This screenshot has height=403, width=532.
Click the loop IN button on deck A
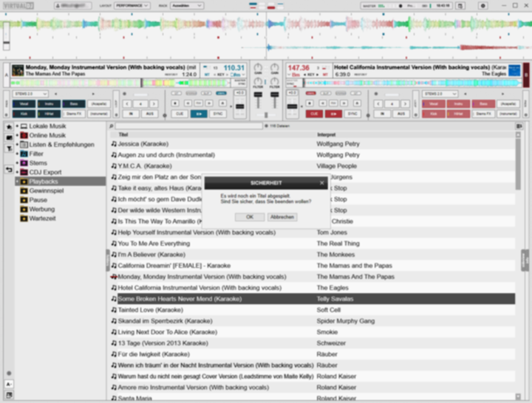[x=132, y=114]
